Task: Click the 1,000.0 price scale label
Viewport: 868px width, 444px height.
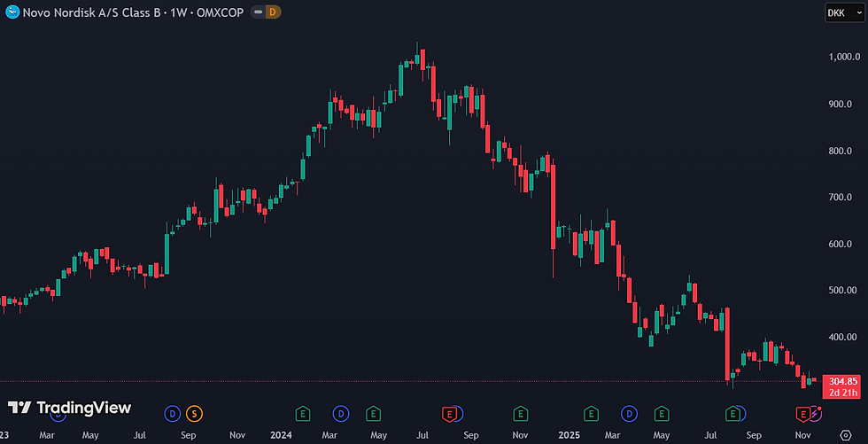Action: (x=844, y=57)
